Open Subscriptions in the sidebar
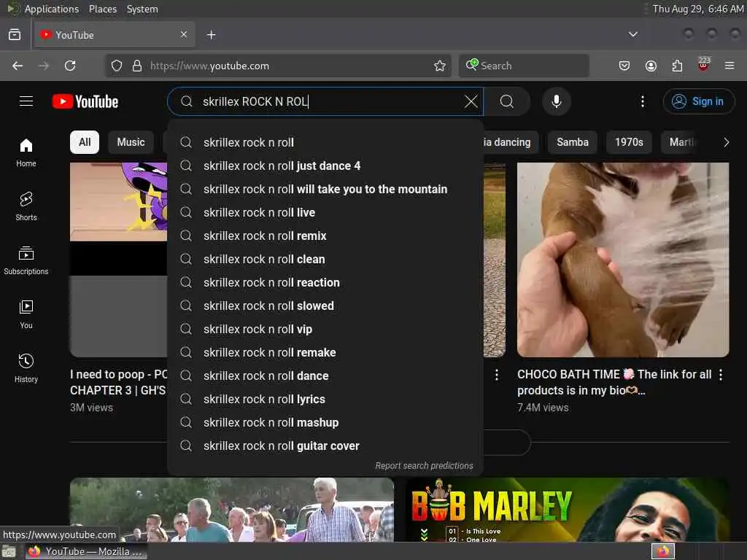The height and width of the screenshot is (560, 747). click(26, 260)
